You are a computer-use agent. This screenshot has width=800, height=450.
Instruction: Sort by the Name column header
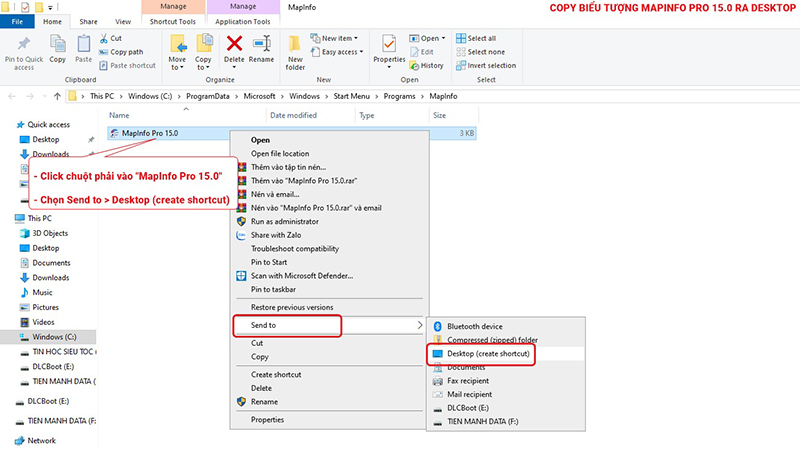[119, 116]
